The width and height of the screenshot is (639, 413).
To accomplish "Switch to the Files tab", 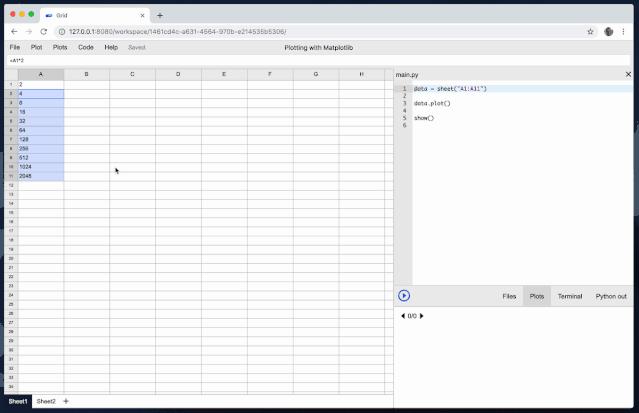I will tap(509, 296).
